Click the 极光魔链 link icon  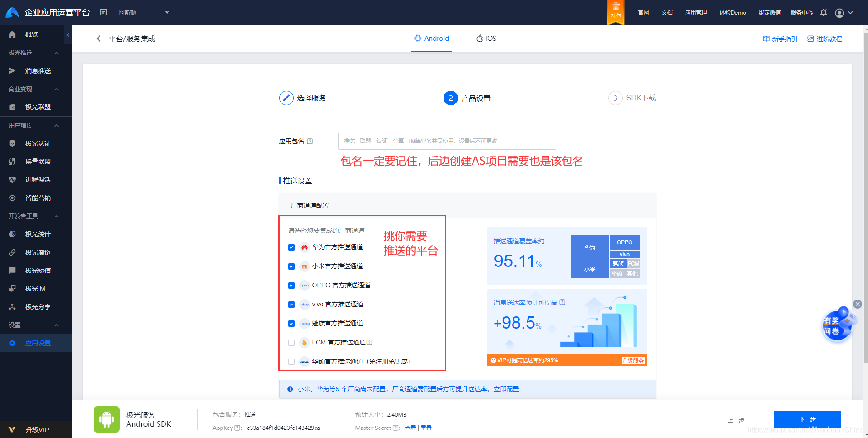click(12, 252)
